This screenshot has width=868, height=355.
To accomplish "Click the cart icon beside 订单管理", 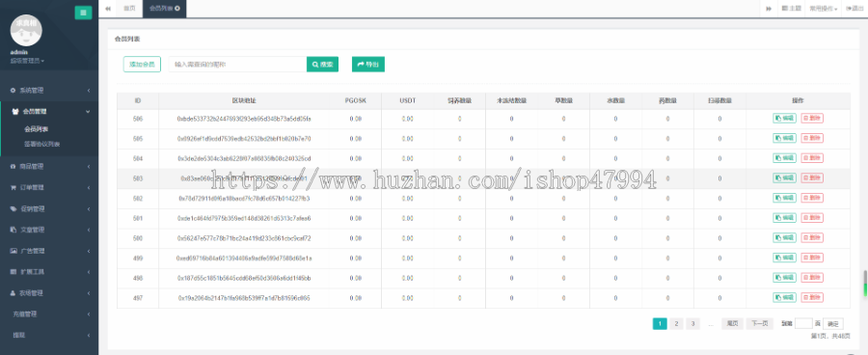I will [x=14, y=187].
